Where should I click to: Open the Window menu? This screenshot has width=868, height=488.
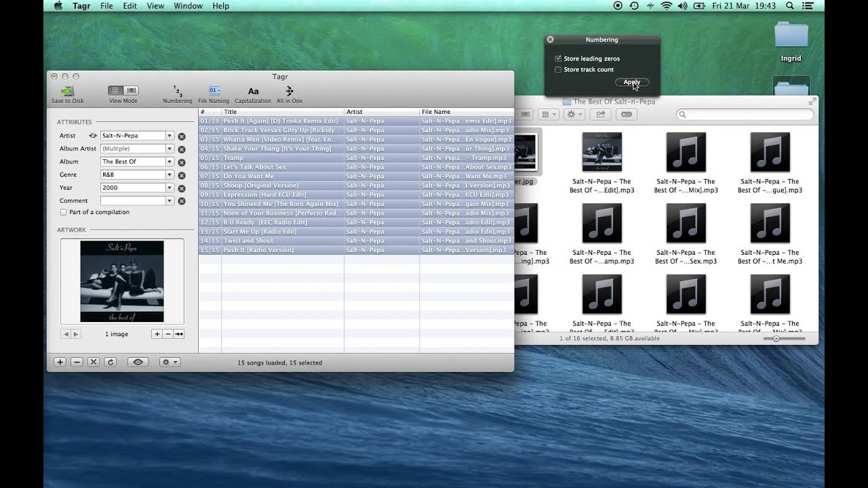coord(188,6)
